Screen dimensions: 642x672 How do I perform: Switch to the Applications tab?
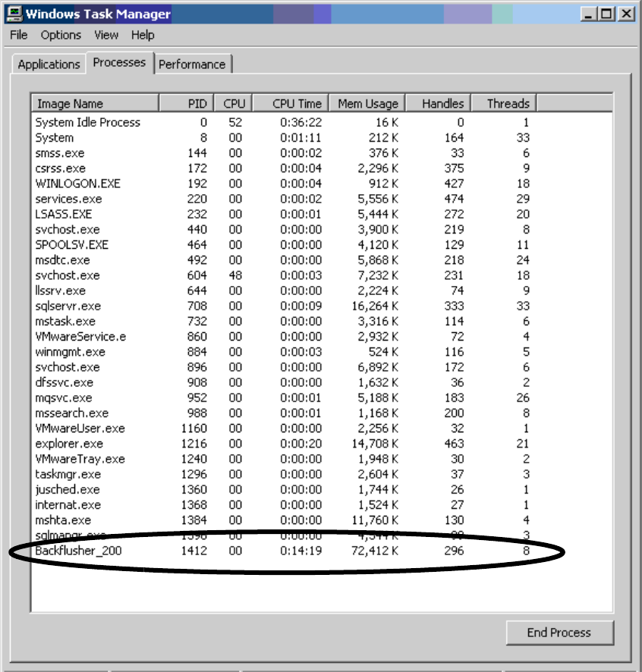pos(49,64)
